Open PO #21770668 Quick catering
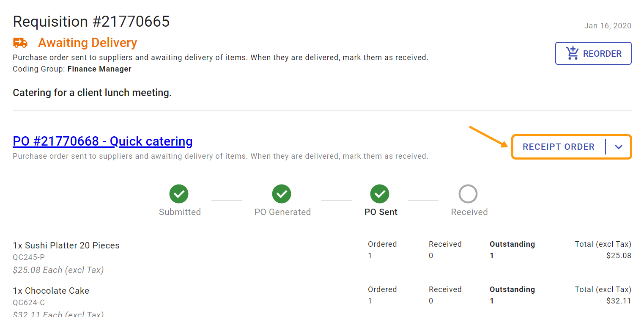This screenshot has height=317, width=644. pyautogui.click(x=102, y=141)
